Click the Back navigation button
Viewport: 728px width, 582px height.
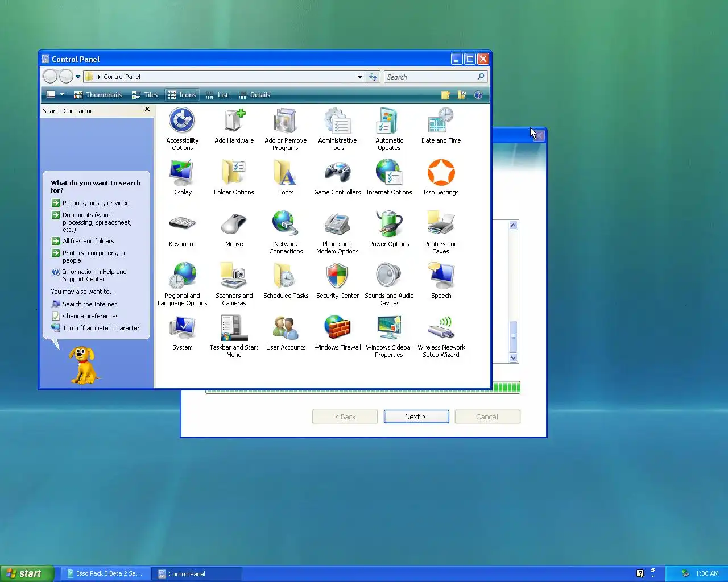point(50,77)
